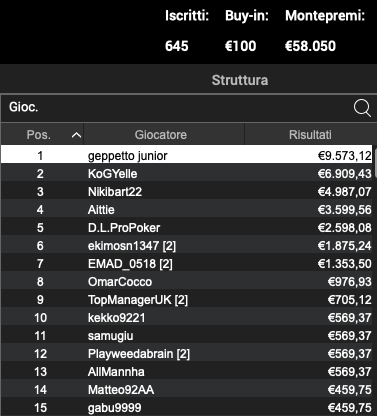Sort by the Giocatore column header
Screen dimensions: 377x416
click(x=161, y=135)
